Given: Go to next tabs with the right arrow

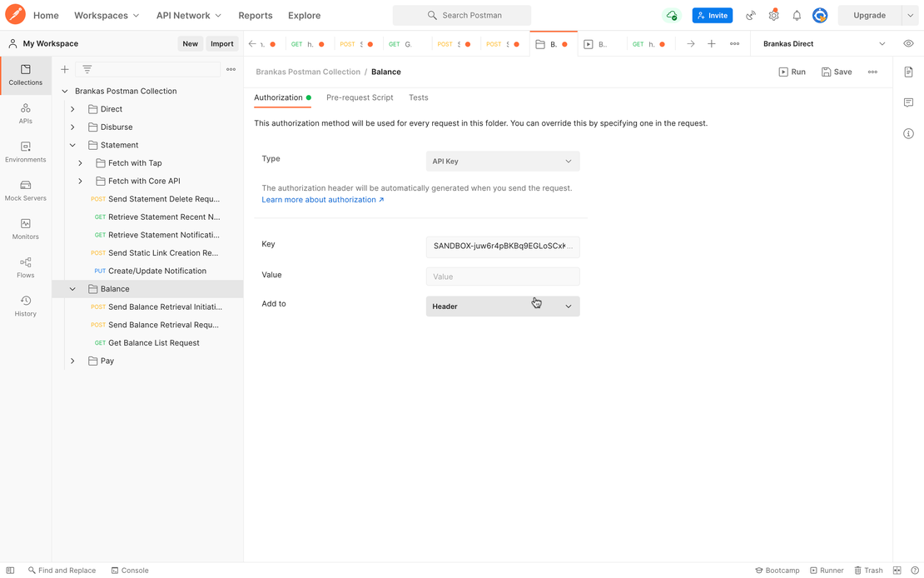Looking at the screenshot, I should point(691,43).
